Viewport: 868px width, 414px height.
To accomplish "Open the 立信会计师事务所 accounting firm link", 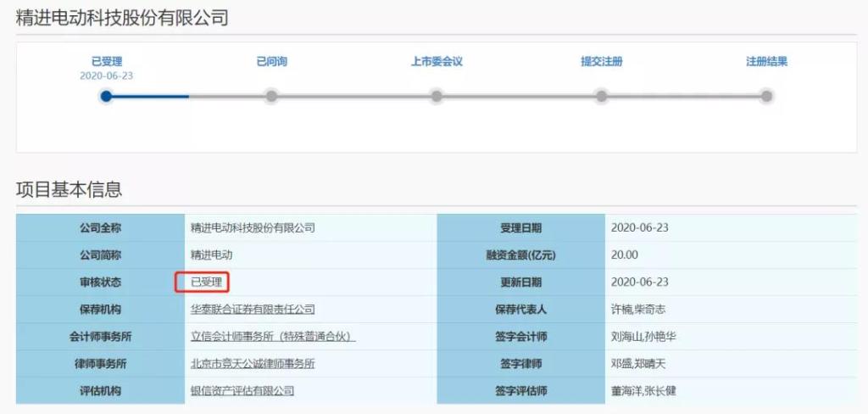I will pyautogui.click(x=273, y=337).
